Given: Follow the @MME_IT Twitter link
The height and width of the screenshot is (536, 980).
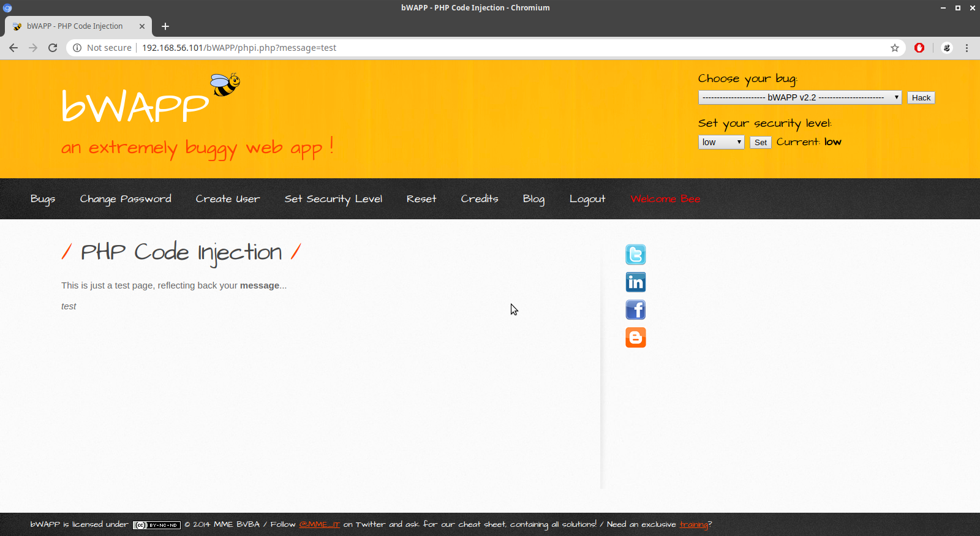Looking at the screenshot, I should pyautogui.click(x=319, y=524).
